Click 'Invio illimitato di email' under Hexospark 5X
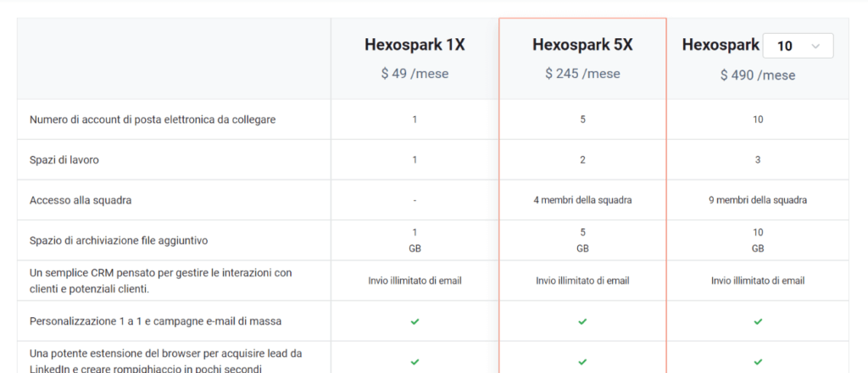This screenshot has width=868, height=373. 582,281
